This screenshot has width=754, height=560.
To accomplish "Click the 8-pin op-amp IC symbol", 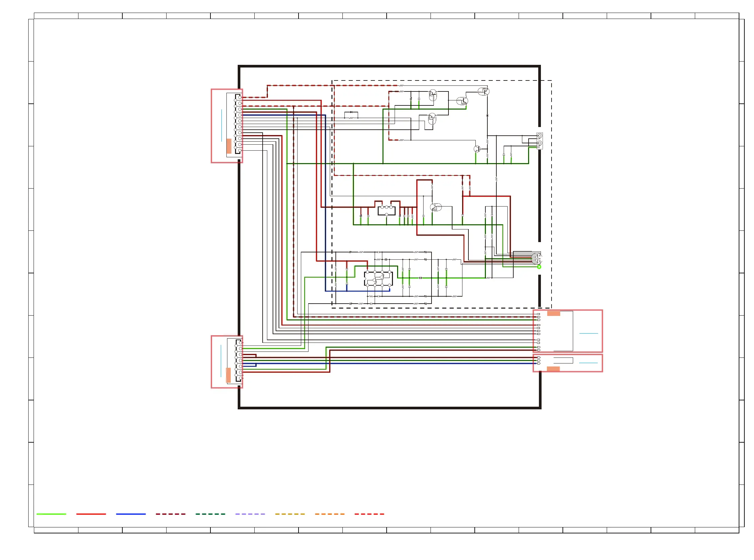I will pos(378,279).
